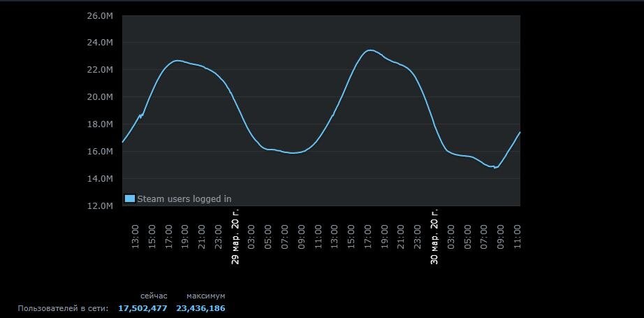Viewport: 644px width, 318px height.
Task: Click the 23:00 tick just before '29 мар. 20 г.'
Action: 218,236
